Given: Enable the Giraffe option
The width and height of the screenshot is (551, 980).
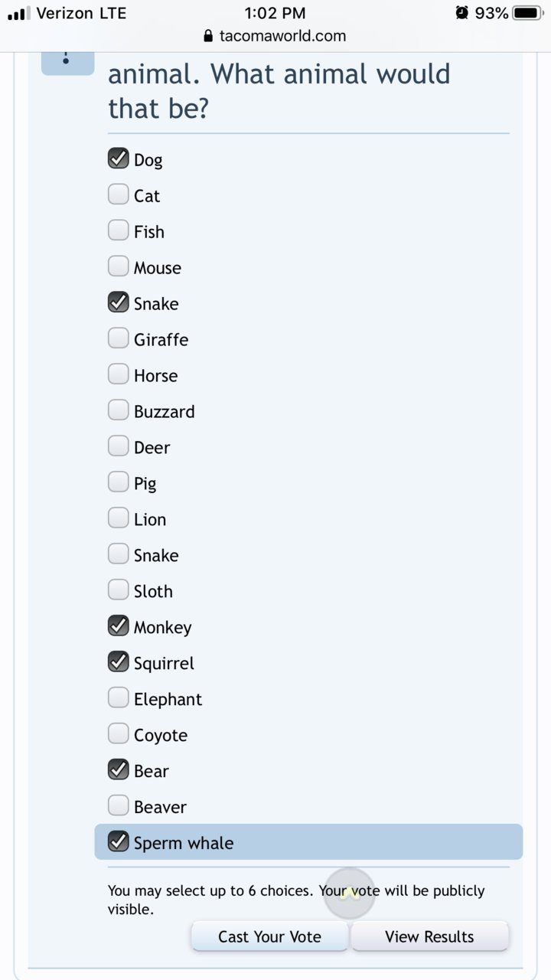Looking at the screenshot, I should [118, 338].
